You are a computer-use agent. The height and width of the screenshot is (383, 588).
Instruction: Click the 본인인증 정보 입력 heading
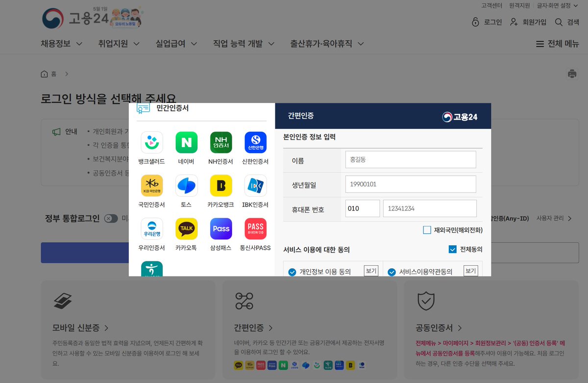(x=309, y=137)
